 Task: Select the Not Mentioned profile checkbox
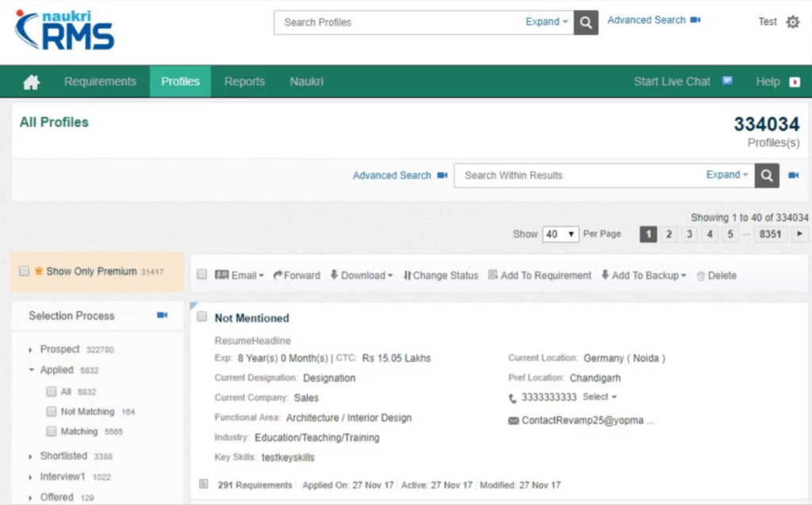point(203,316)
